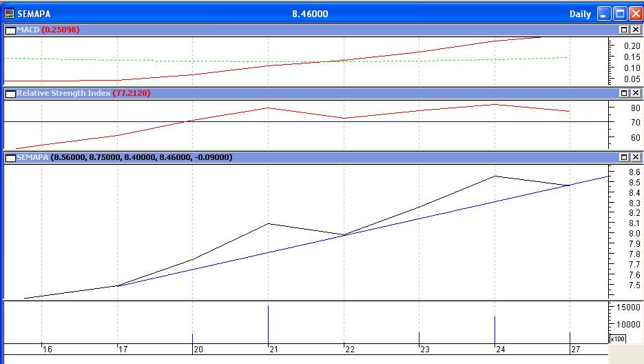Click the 15000 volume scale label
Image resolution: width=644 pixels, height=364 pixels.
628,307
